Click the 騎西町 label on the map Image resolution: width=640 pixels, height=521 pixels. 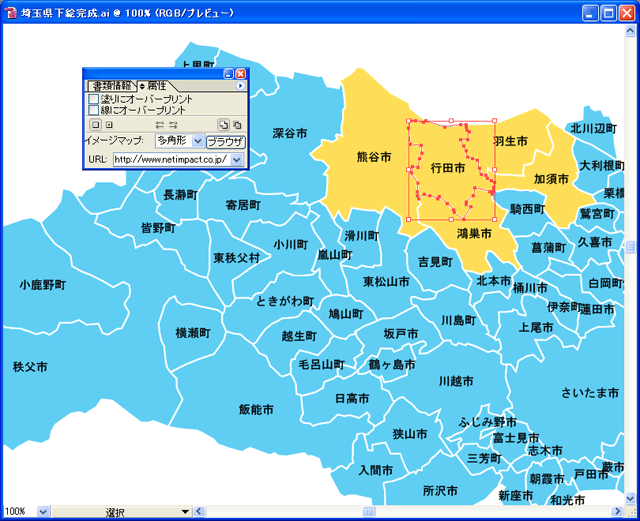[x=528, y=209]
